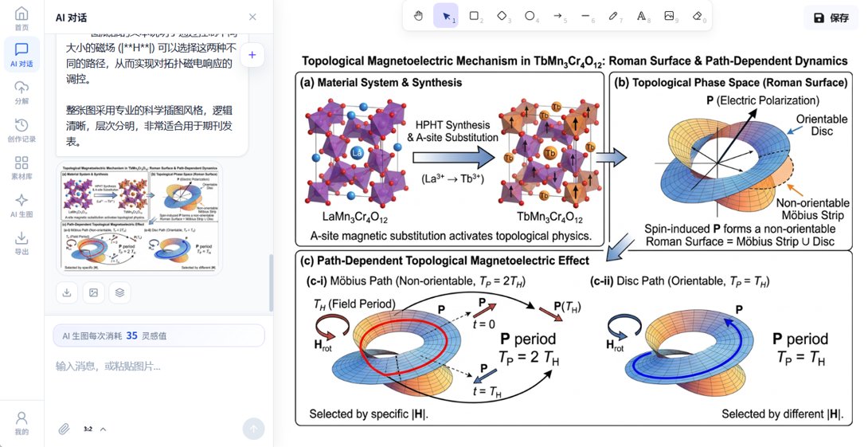Open the 素材库 asset library tab
868x447 pixels.
click(x=22, y=168)
